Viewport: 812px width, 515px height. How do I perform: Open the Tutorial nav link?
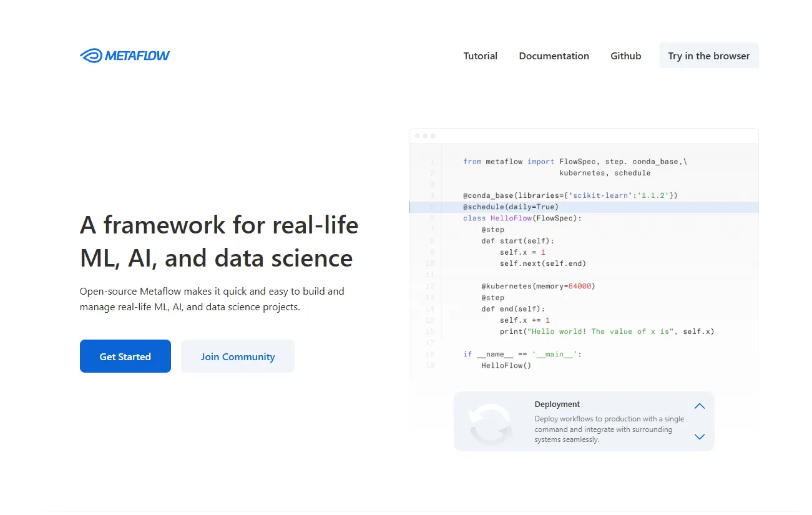480,56
